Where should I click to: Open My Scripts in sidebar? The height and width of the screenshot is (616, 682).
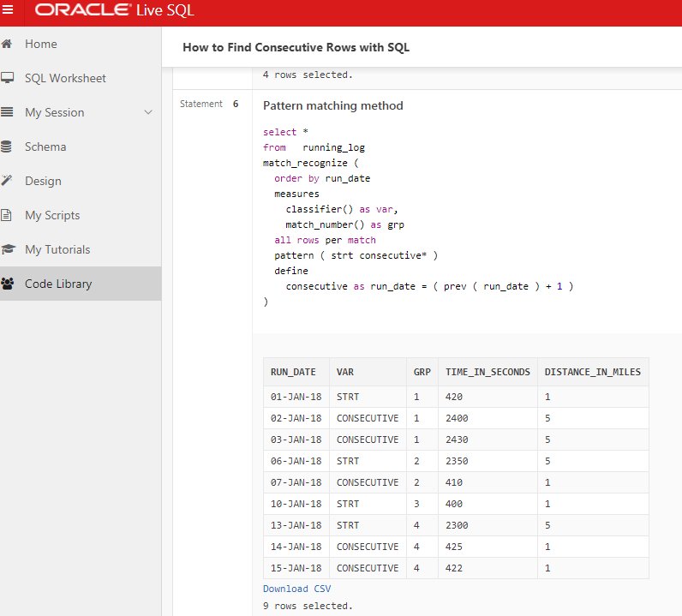[81, 215]
